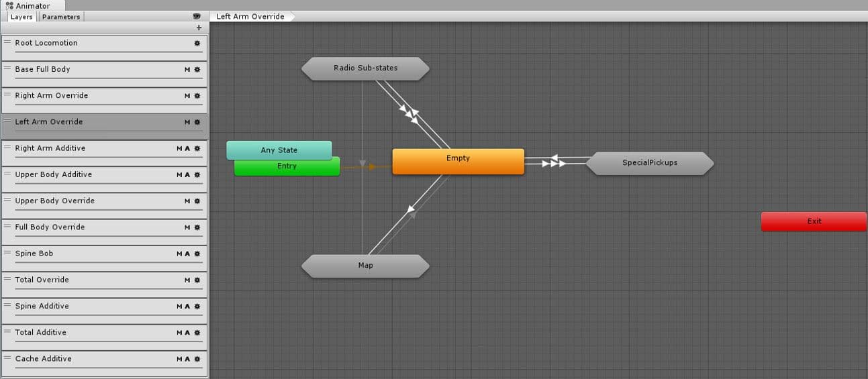The width and height of the screenshot is (868, 379).
Task: Click the weight slider under Spine Additive
Action: (108, 315)
